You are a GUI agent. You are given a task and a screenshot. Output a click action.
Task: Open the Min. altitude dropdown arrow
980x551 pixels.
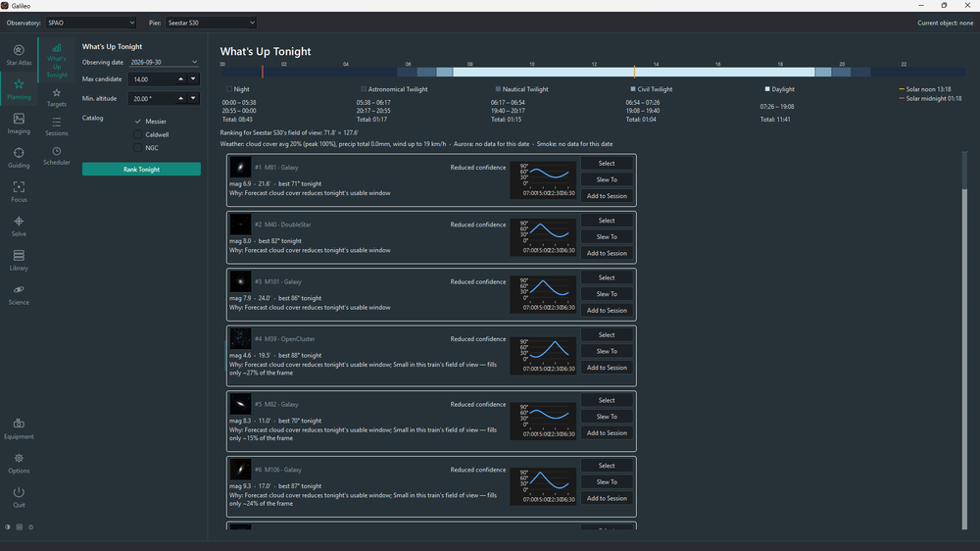tap(193, 98)
